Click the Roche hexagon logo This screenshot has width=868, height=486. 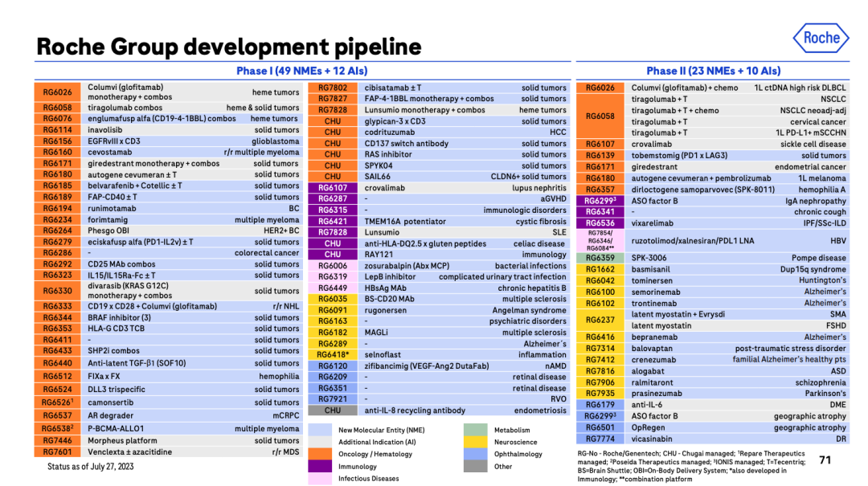coord(821,39)
